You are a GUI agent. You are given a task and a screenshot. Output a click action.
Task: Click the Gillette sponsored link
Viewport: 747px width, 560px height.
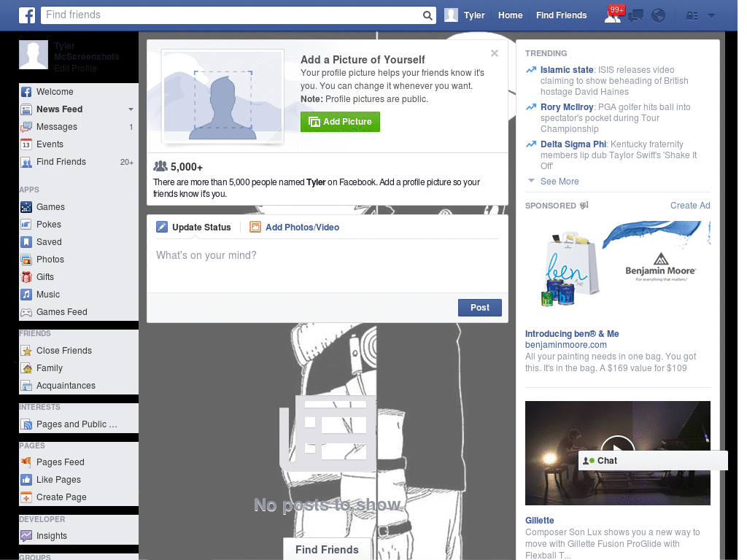coord(539,521)
